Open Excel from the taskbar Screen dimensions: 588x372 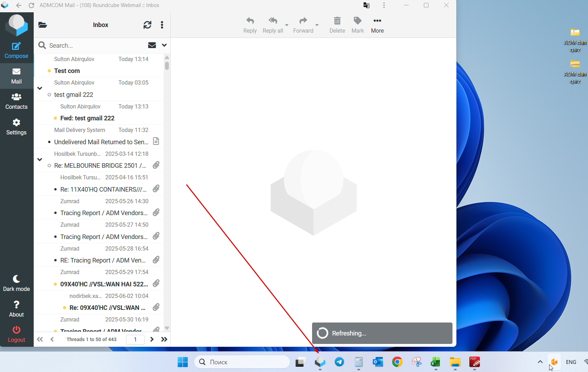tap(436, 362)
